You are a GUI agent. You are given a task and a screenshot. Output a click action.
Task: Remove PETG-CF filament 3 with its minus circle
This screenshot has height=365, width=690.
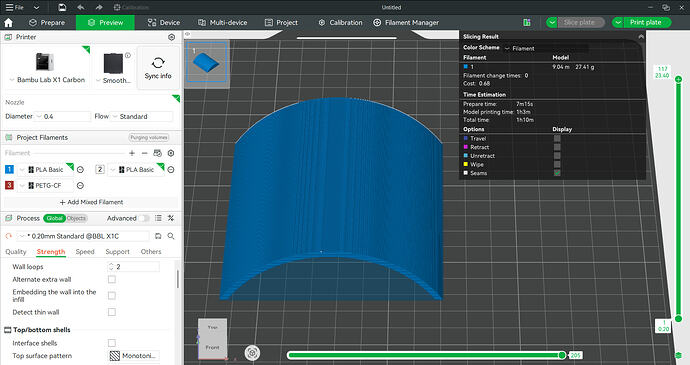pos(80,185)
